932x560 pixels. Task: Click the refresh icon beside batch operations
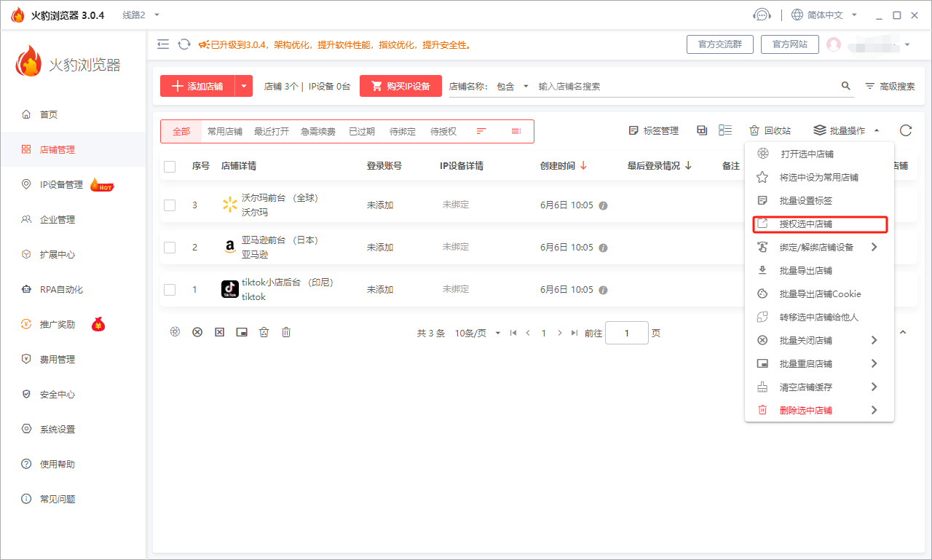coord(905,130)
